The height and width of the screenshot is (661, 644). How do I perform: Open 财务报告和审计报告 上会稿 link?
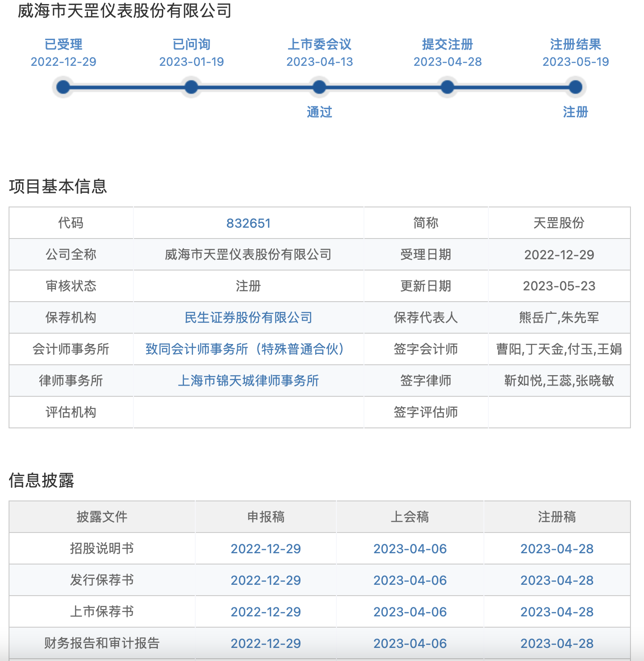click(x=410, y=643)
